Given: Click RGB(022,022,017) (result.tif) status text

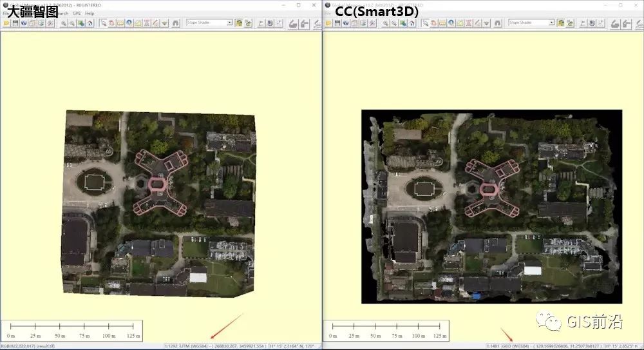Looking at the screenshot, I should (28, 346).
